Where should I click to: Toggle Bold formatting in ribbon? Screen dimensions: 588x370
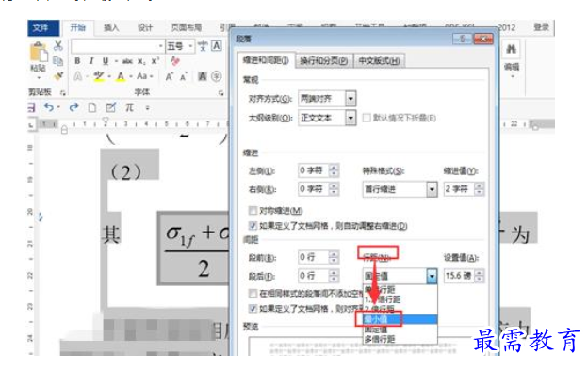click(77, 61)
